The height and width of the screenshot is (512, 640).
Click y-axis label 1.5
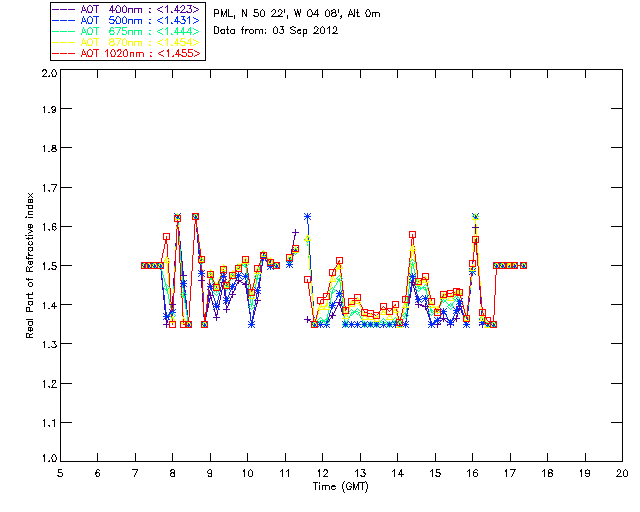pyautogui.click(x=49, y=266)
